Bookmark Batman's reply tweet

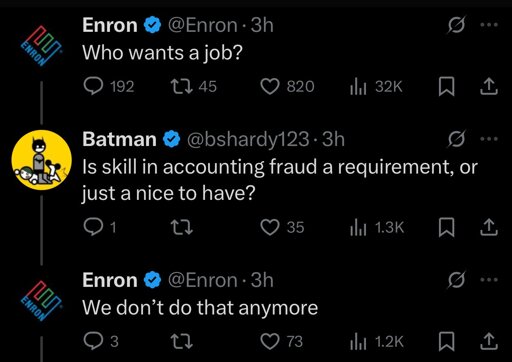click(446, 227)
